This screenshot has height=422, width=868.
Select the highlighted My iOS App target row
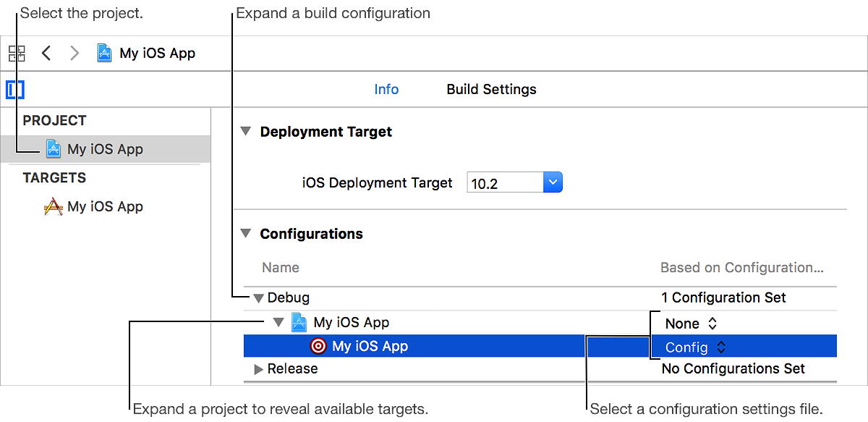(x=540, y=346)
